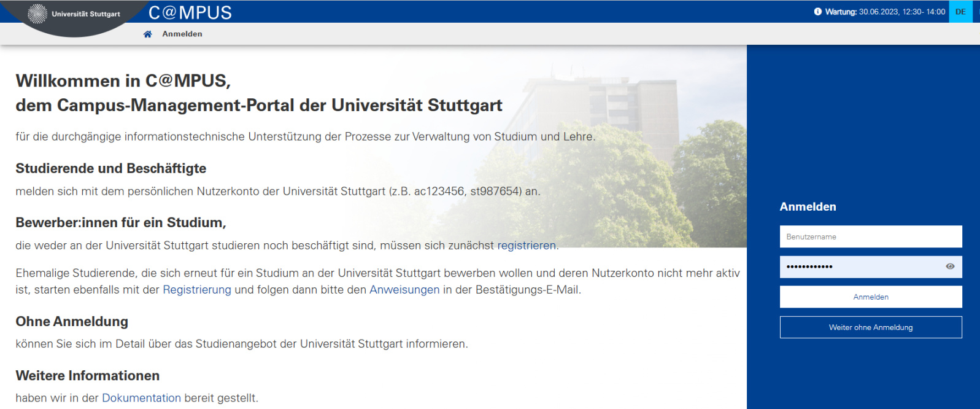
Task: Open the Registrierung link
Action: (x=197, y=290)
